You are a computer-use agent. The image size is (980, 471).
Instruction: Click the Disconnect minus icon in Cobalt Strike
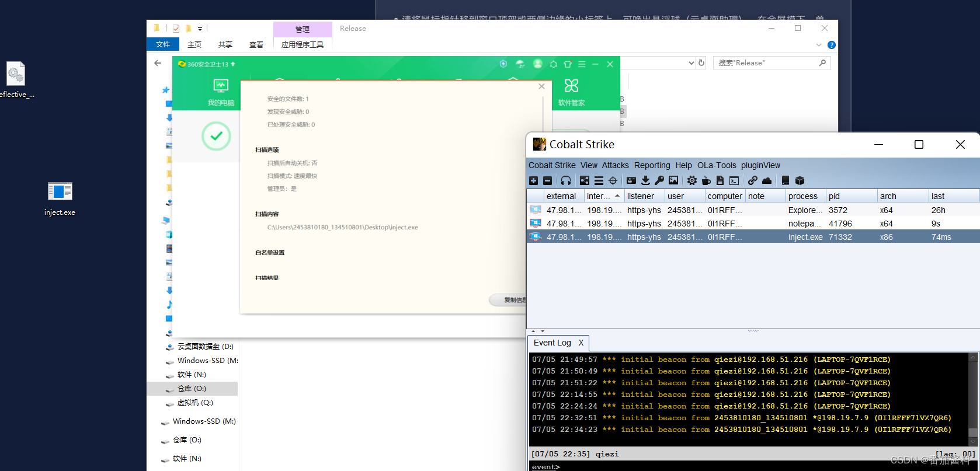click(x=547, y=181)
